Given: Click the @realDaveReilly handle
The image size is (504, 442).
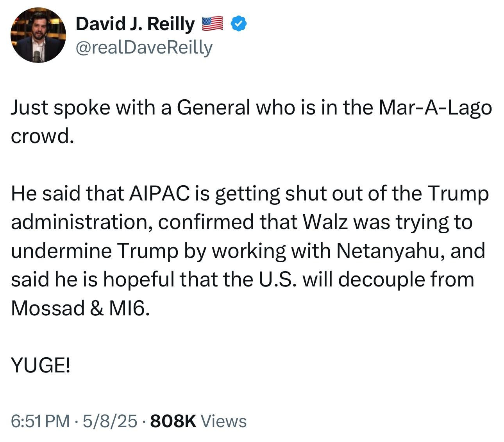Looking at the screenshot, I should [144, 48].
